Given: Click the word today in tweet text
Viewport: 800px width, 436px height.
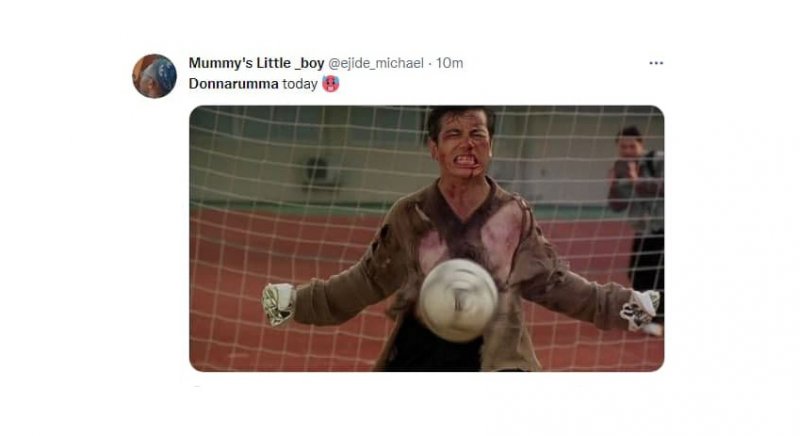Looking at the screenshot, I should (300, 84).
